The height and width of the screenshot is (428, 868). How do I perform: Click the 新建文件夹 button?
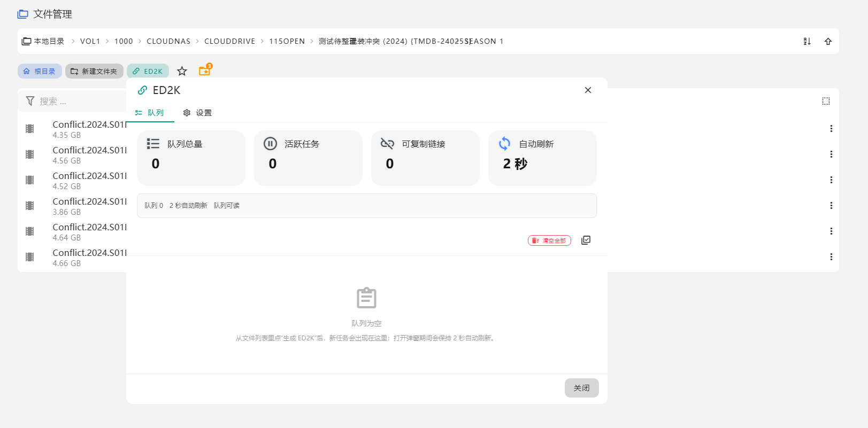94,71
